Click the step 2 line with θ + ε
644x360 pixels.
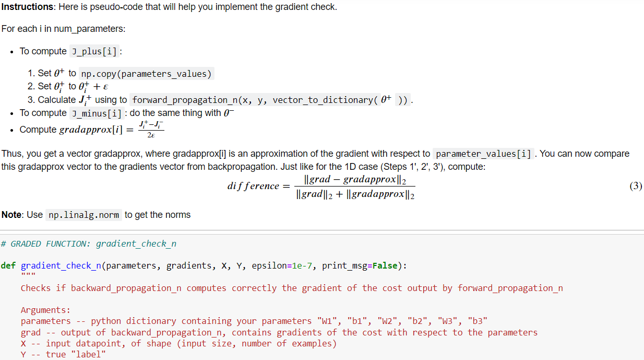[x=67, y=86]
